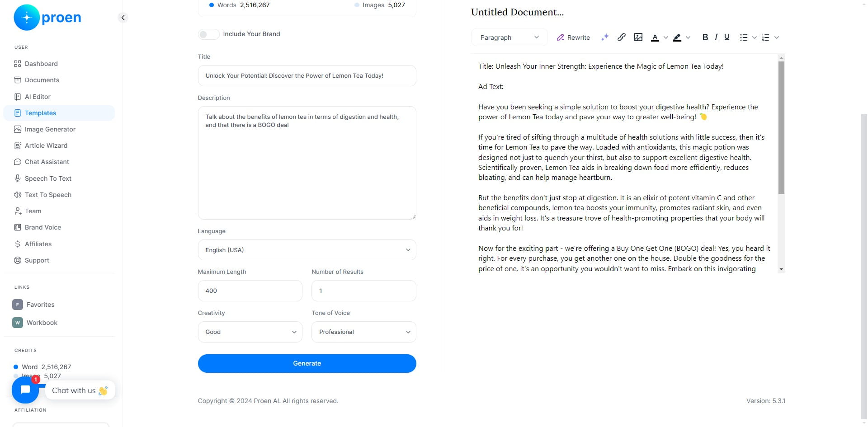Apply bold formatting with the B icon
The height and width of the screenshot is (427, 868).
tap(705, 37)
